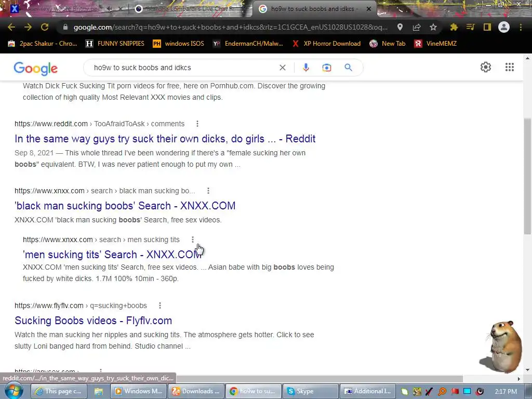
Task: Switch to the Downloads taskbar item
Action: point(196,391)
